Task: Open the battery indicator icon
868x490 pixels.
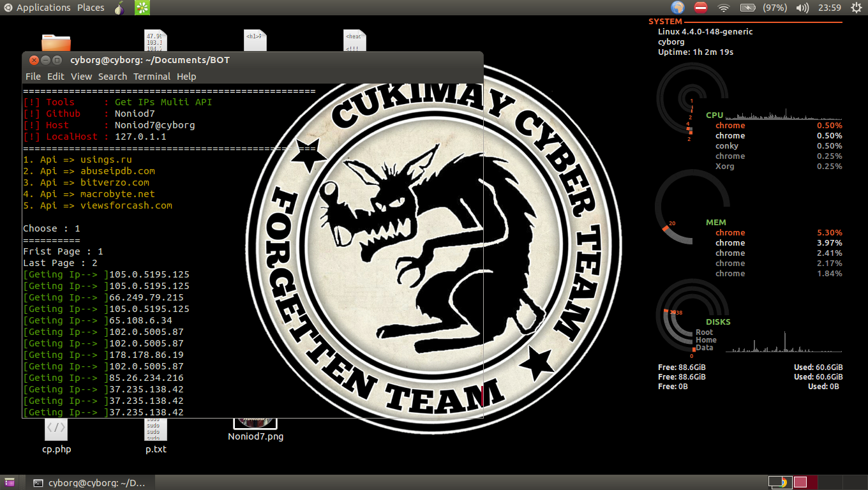Action: click(x=747, y=8)
